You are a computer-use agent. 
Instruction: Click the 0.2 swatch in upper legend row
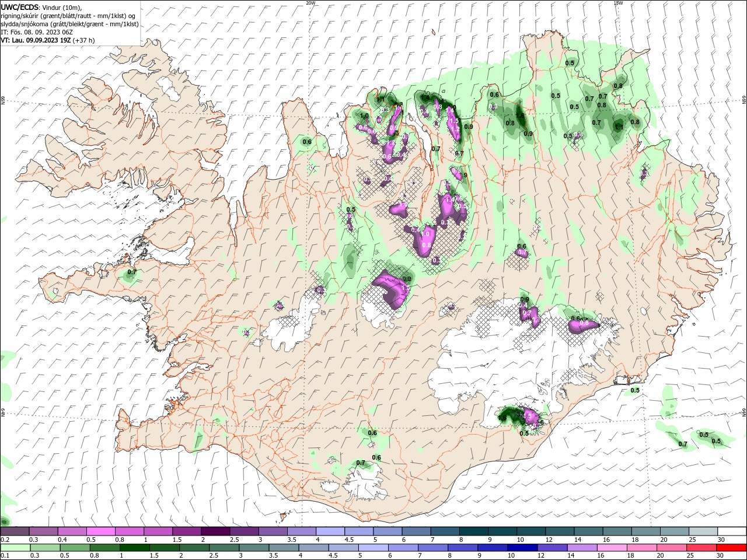[x=15, y=531]
